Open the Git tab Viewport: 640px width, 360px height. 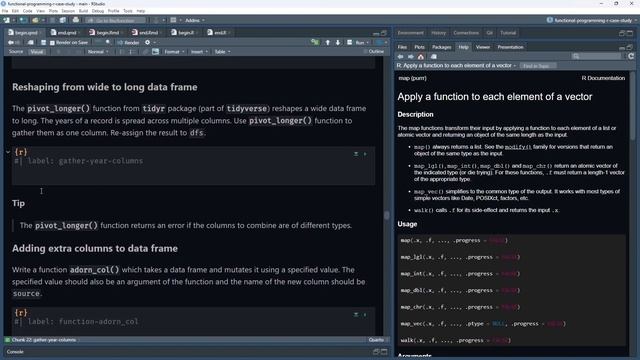click(x=489, y=33)
